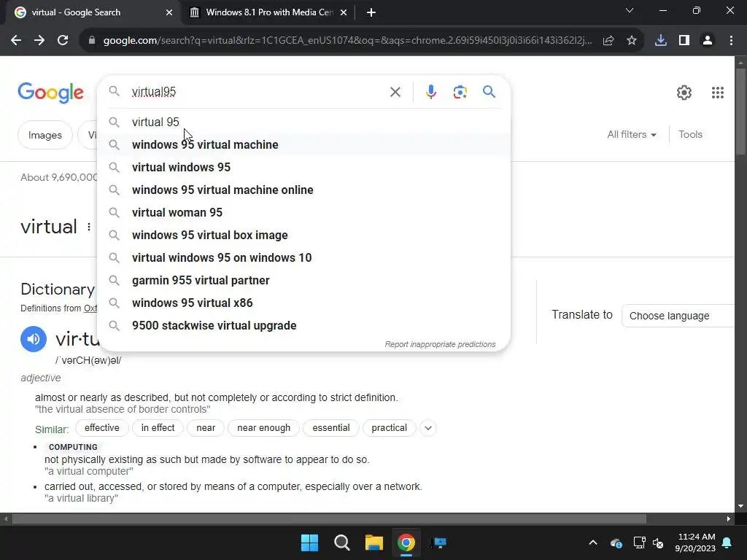Open Chrome from the taskbar
747x560 pixels.
coord(406,542)
